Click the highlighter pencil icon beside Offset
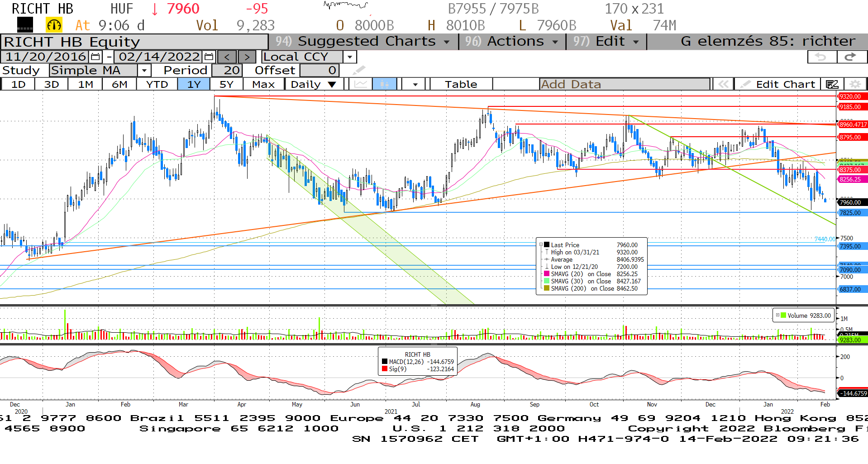Image resolution: width=868 pixels, height=464 pixels. 358,70
